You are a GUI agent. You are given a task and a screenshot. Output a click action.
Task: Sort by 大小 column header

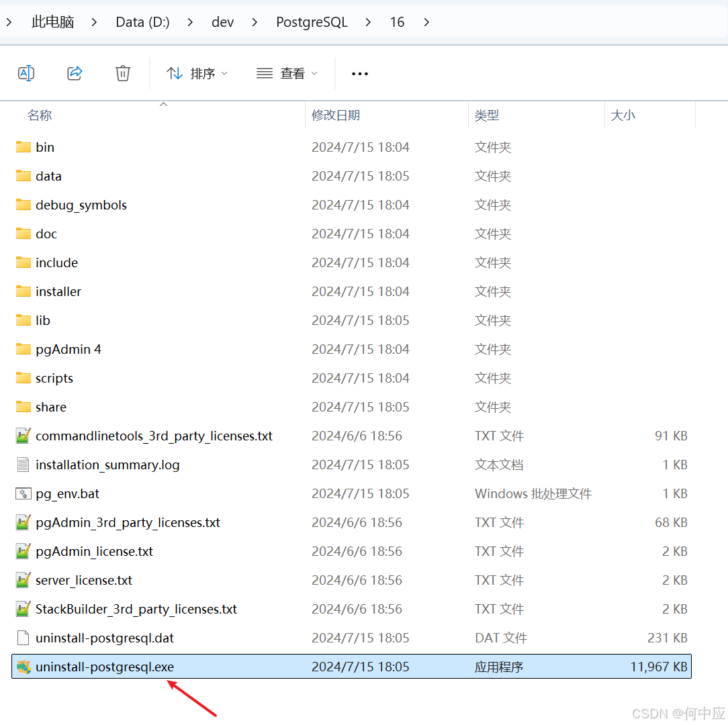623,115
